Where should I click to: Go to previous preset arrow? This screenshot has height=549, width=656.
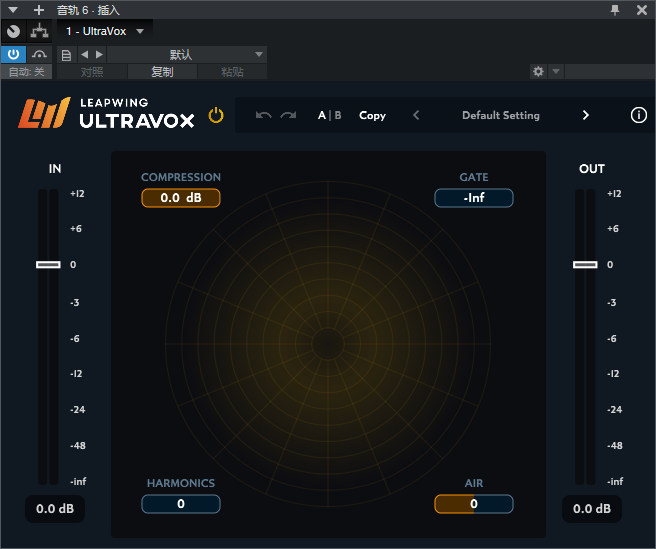click(x=416, y=115)
